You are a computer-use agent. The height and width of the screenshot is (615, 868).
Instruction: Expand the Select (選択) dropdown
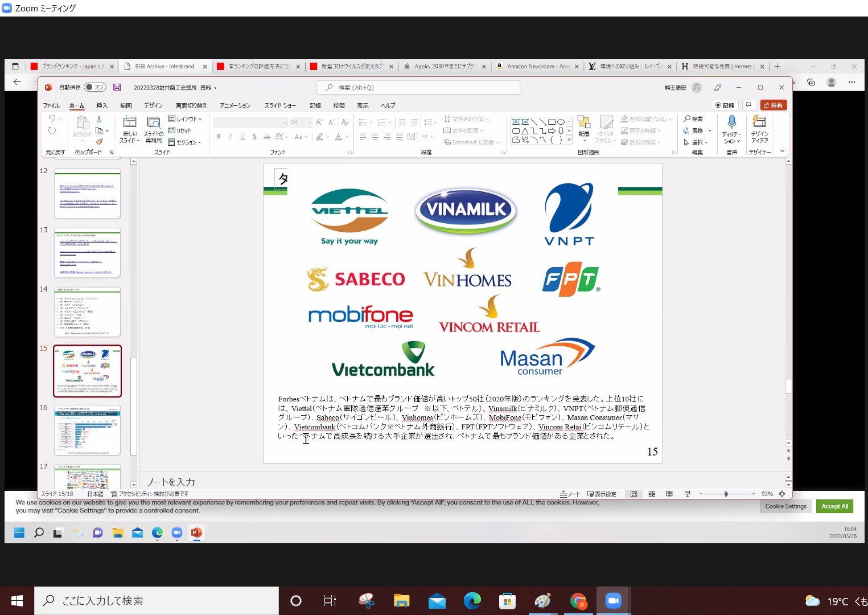pos(697,142)
